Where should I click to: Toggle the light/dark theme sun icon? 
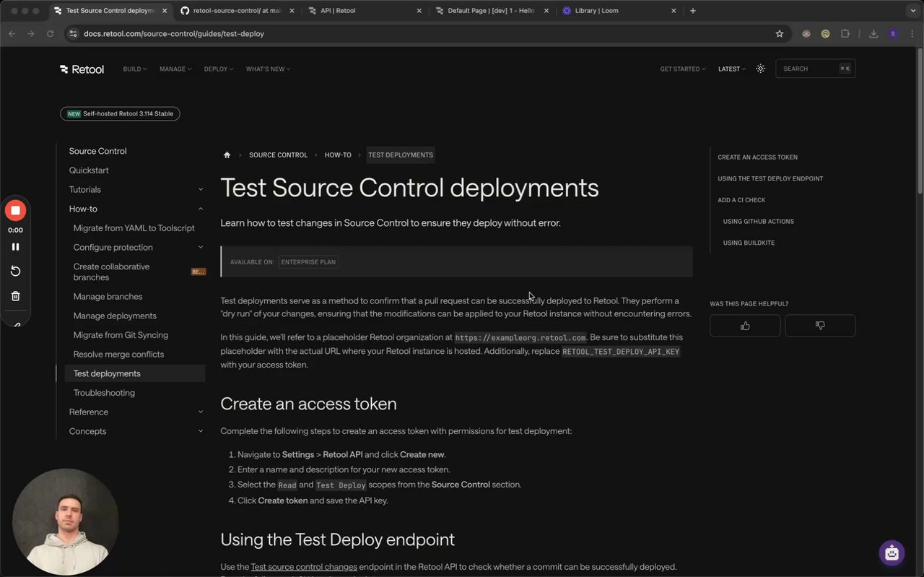pyautogui.click(x=760, y=69)
